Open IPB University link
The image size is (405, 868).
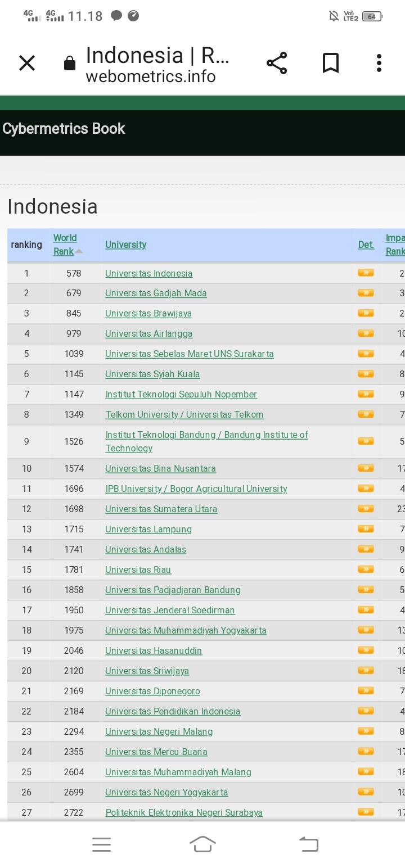point(196,489)
